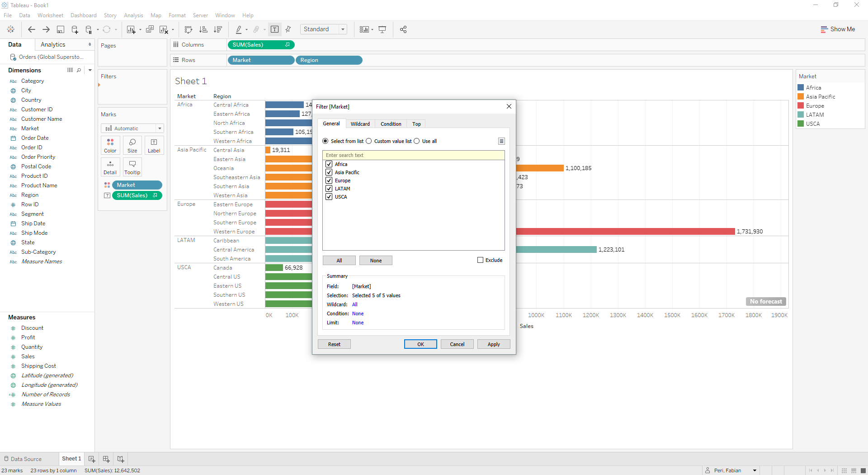Click the Save icon in toolbar

[x=60, y=29]
